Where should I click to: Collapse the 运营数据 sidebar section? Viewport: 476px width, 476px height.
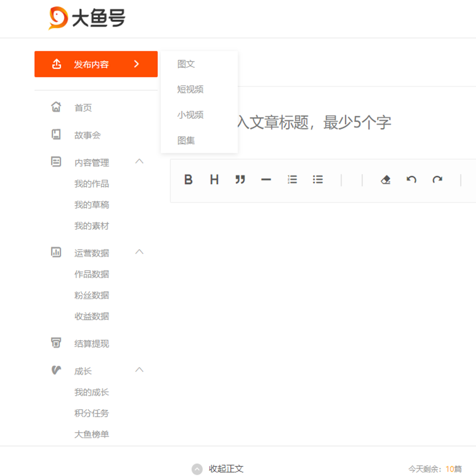click(x=139, y=252)
